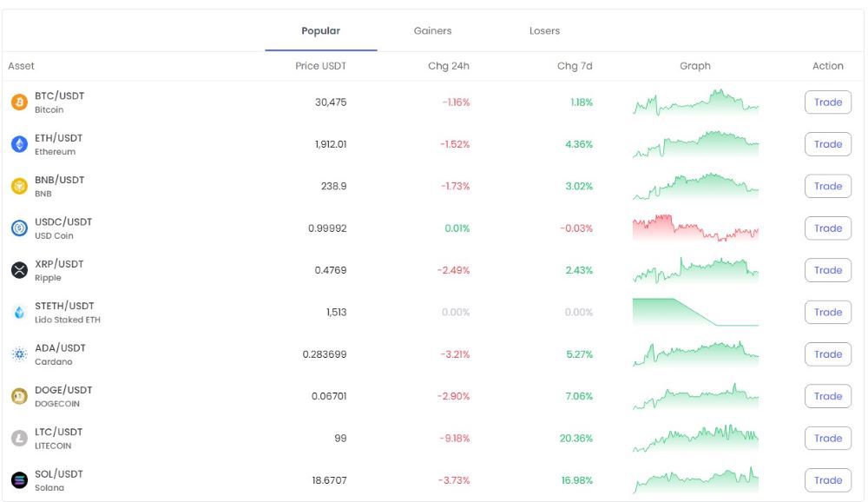The width and height of the screenshot is (868, 502).
Task: Switch to the Losers tab
Action: [544, 31]
